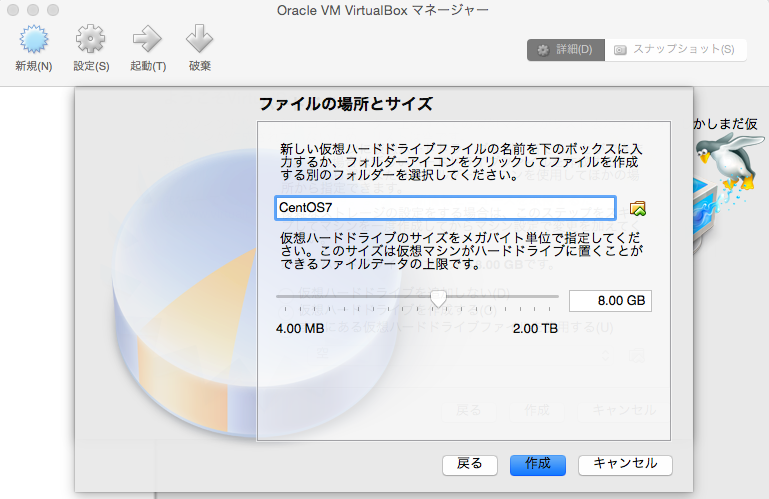The width and height of the screenshot is (769, 499).
Task: Click the 破棄 discard icon
Action: point(200,39)
